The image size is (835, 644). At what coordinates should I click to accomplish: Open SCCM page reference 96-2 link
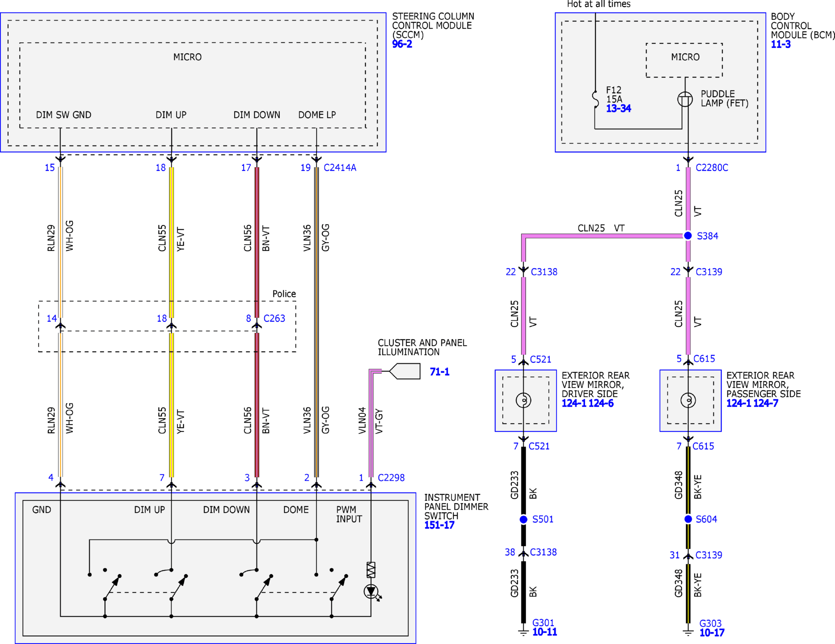click(402, 44)
